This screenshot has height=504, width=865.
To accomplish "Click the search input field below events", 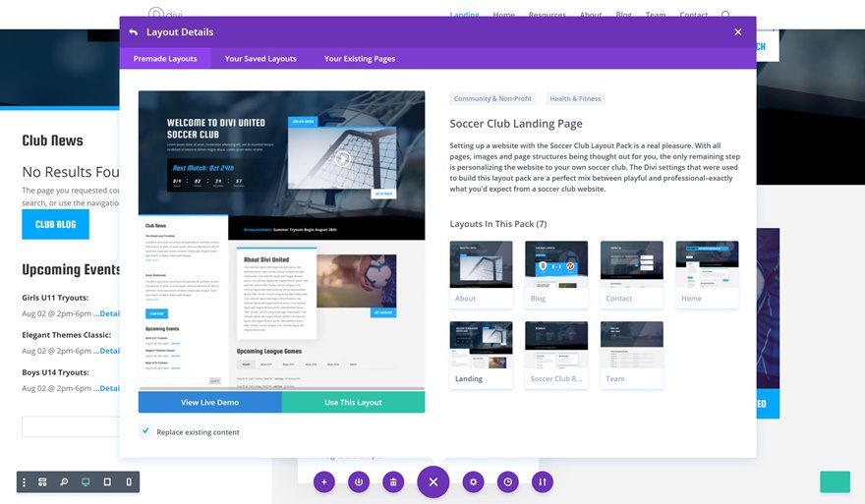I will tap(71, 426).
